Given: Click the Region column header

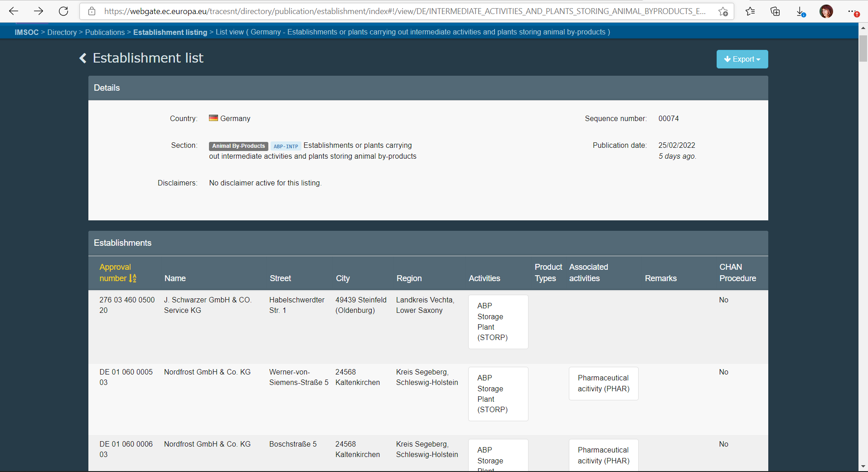Looking at the screenshot, I should [409, 278].
